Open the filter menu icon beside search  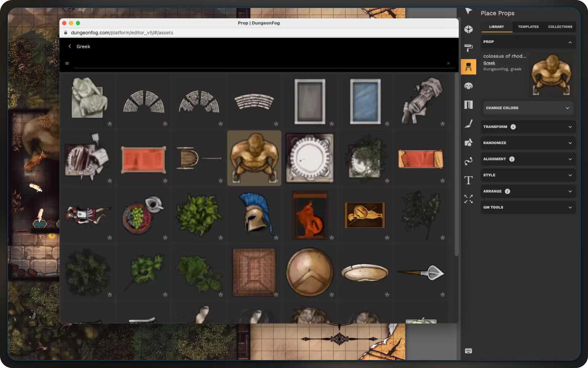pos(67,63)
